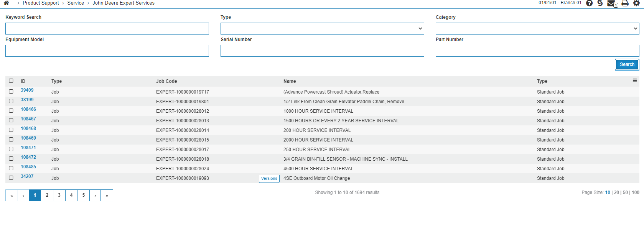Image resolution: width=644 pixels, height=227 pixels.
Task: Select '1000 HOUR SERVICE INTERVAL' name cell
Action: point(318,111)
